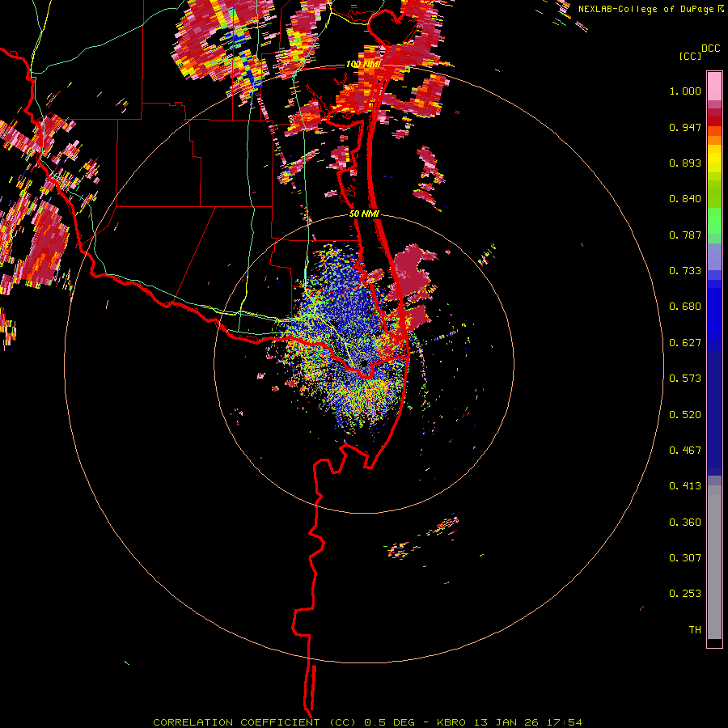
Task: Click the black radar site dot at center
Action: click(365, 363)
